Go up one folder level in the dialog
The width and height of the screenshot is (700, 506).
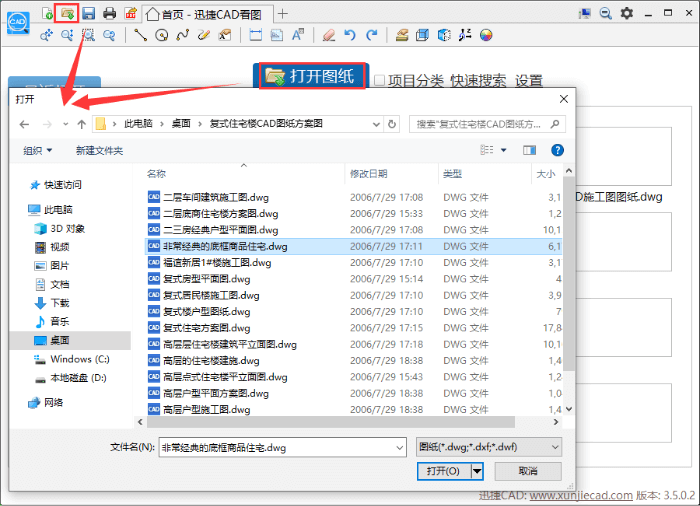[x=82, y=124]
